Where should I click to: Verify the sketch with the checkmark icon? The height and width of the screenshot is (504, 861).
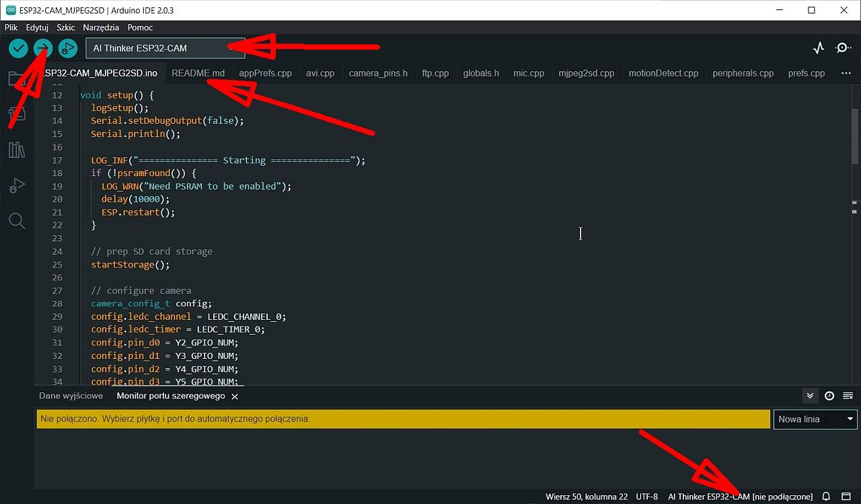[18, 48]
